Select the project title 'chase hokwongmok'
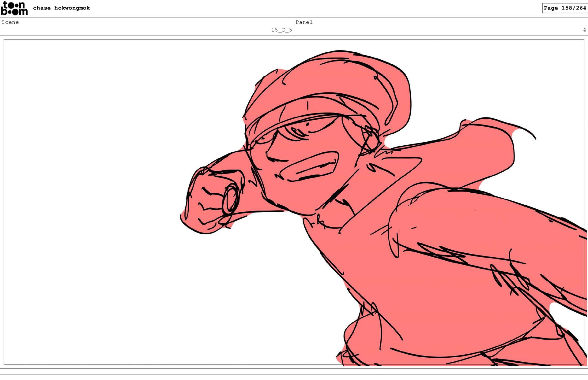Image resolution: width=588 pixels, height=380 pixels. pos(61,8)
